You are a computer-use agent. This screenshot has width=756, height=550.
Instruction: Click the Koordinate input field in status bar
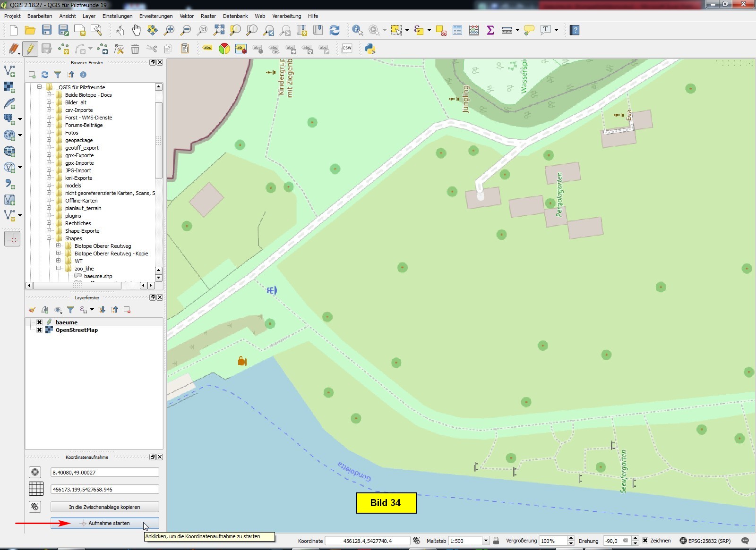click(x=367, y=541)
